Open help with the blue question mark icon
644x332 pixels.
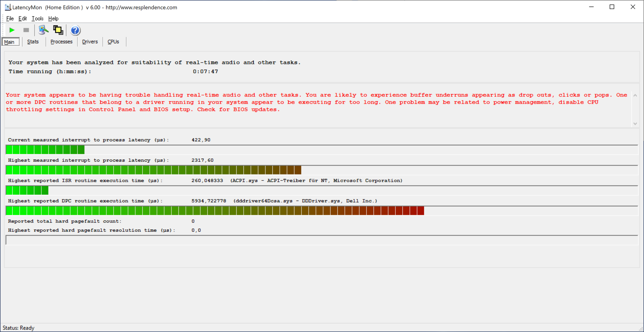point(75,31)
